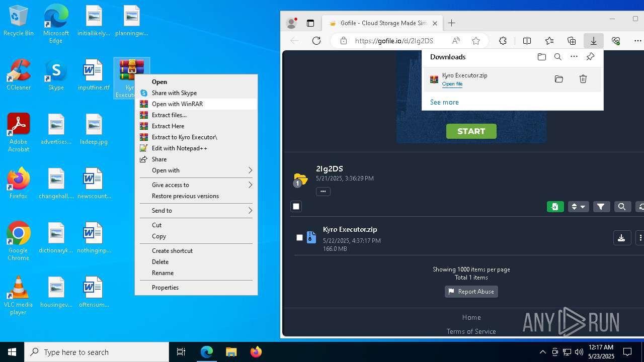This screenshot has width=644, height=362.
Task: Click the green START button
Action: 471,131
